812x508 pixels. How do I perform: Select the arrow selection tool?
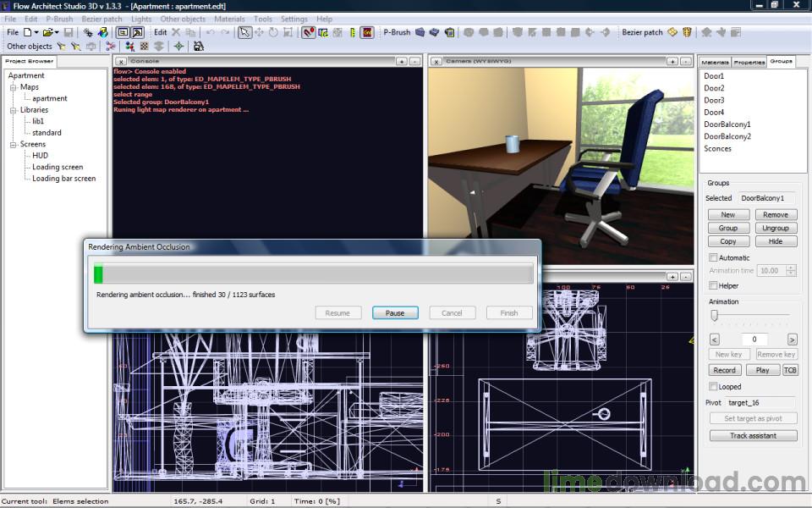[244, 32]
